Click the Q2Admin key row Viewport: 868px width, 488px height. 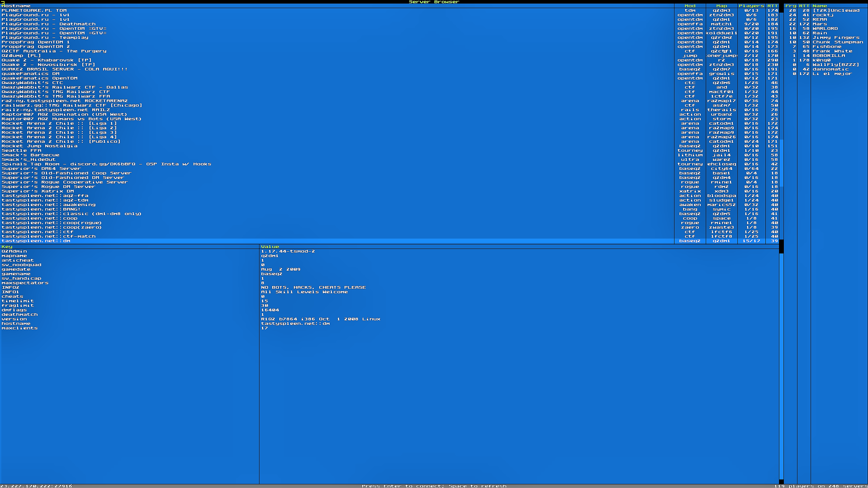point(389,251)
